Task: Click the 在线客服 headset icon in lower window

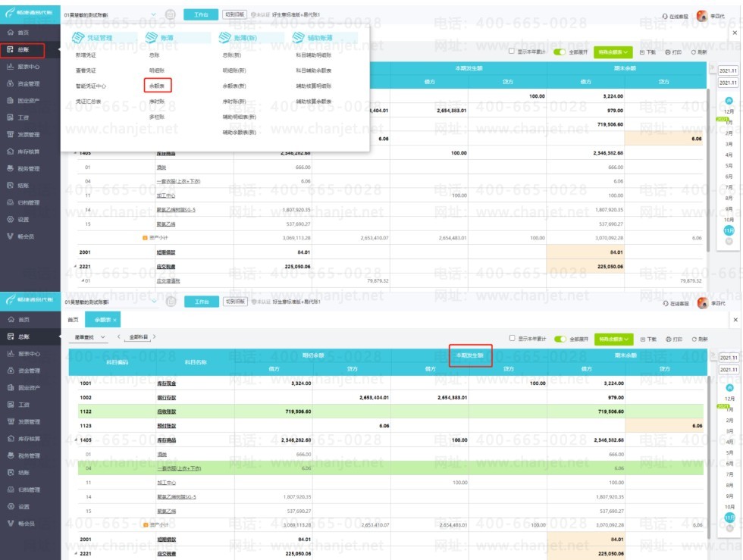Action: click(666, 303)
